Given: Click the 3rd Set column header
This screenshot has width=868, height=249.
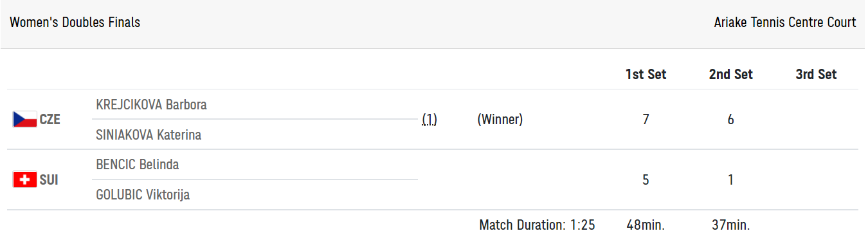Looking at the screenshot, I should tap(816, 74).
